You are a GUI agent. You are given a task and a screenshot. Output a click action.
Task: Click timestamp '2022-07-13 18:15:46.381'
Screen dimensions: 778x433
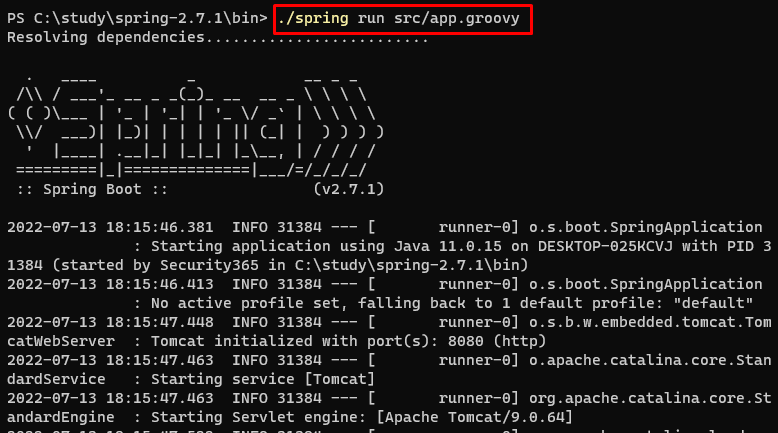[x=110, y=227]
